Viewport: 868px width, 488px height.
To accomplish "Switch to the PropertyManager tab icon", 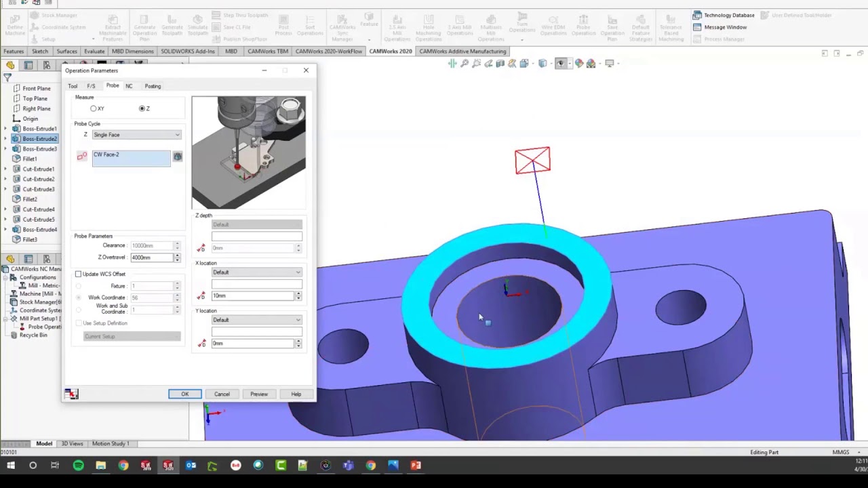I will 28,66.
